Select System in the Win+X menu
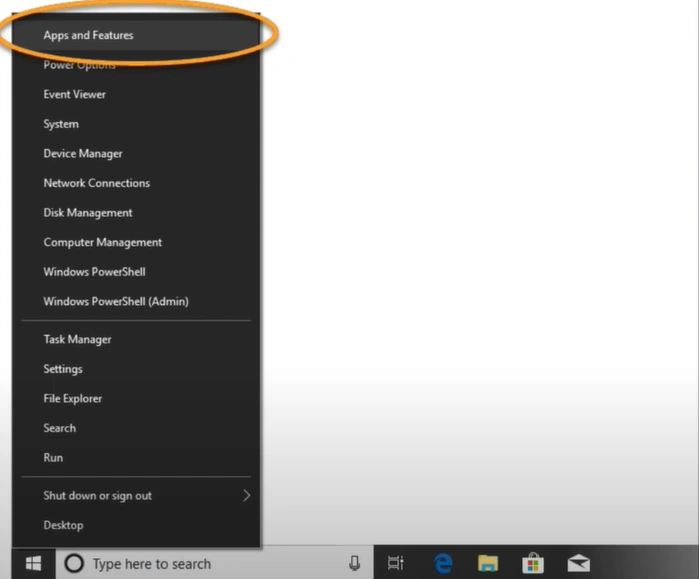 136,124
